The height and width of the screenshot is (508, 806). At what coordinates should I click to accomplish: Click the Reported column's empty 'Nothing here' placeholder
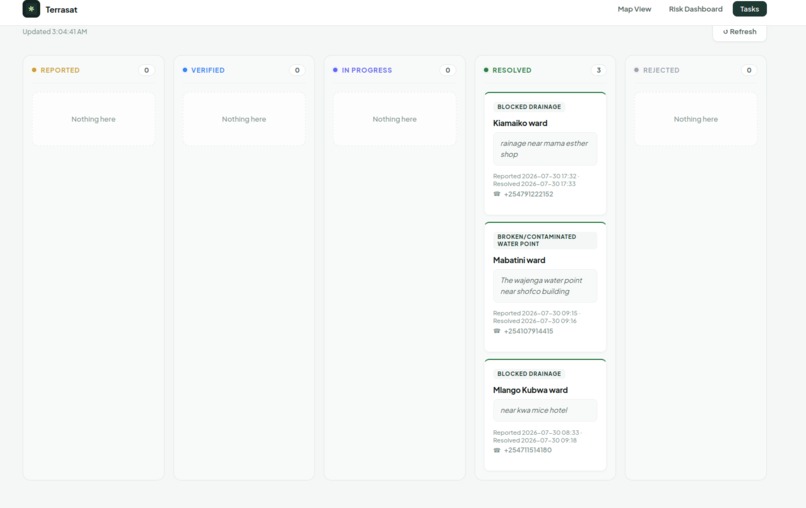[94, 119]
